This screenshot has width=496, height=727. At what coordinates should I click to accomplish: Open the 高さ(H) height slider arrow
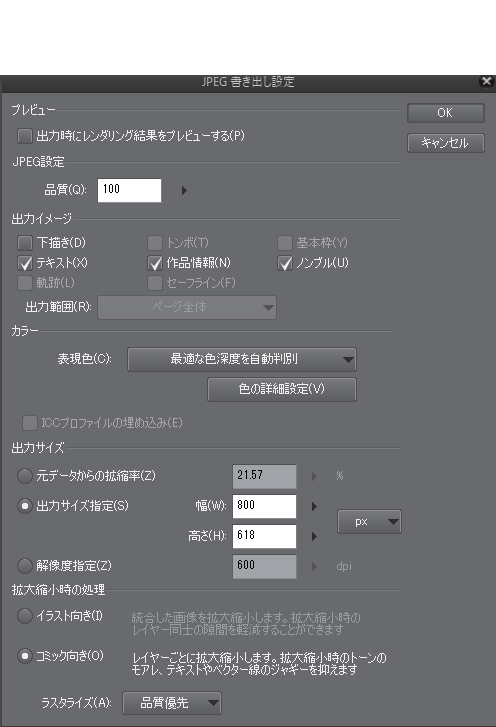coord(314,536)
